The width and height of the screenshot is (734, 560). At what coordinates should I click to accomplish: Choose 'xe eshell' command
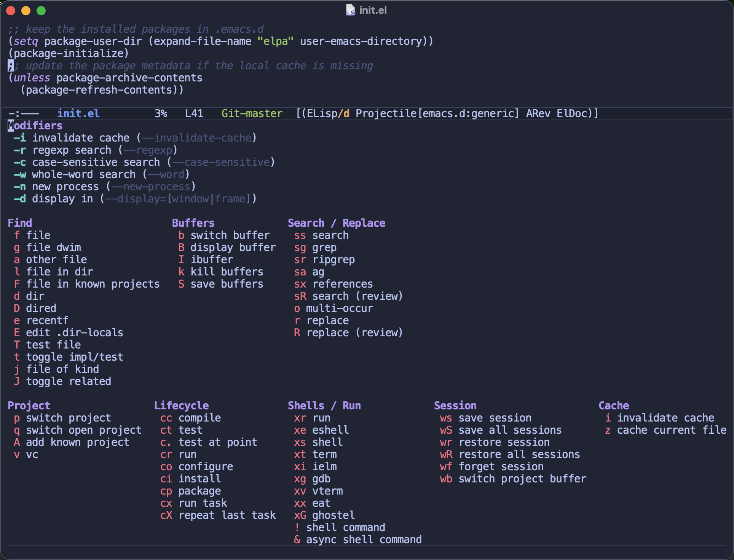point(321,430)
